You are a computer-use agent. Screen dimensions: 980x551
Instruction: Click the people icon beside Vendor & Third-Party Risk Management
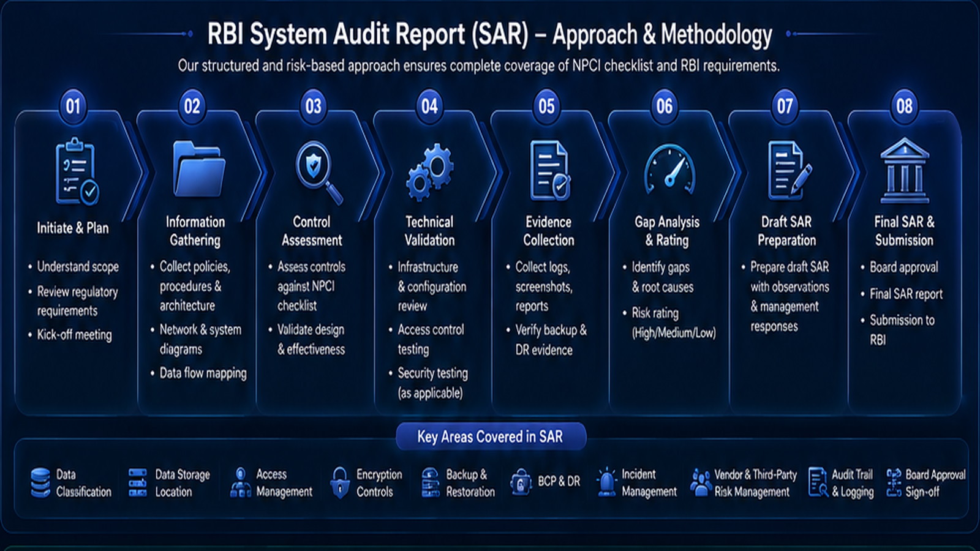point(701,482)
